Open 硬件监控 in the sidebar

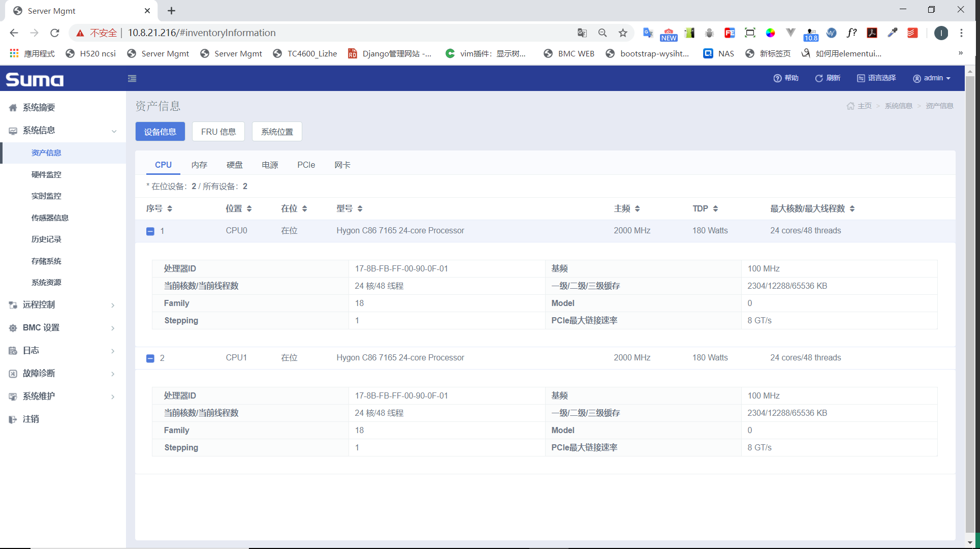tap(46, 174)
